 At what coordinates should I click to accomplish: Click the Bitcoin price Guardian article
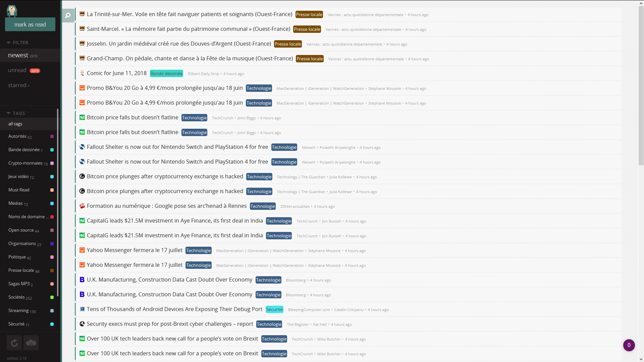pos(165,176)
